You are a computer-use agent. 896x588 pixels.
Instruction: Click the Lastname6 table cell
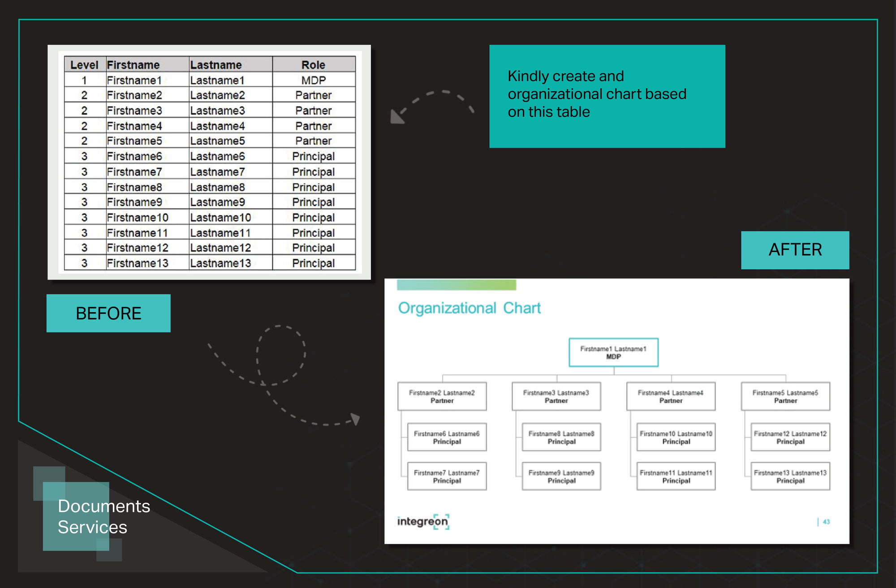[231, 156]
